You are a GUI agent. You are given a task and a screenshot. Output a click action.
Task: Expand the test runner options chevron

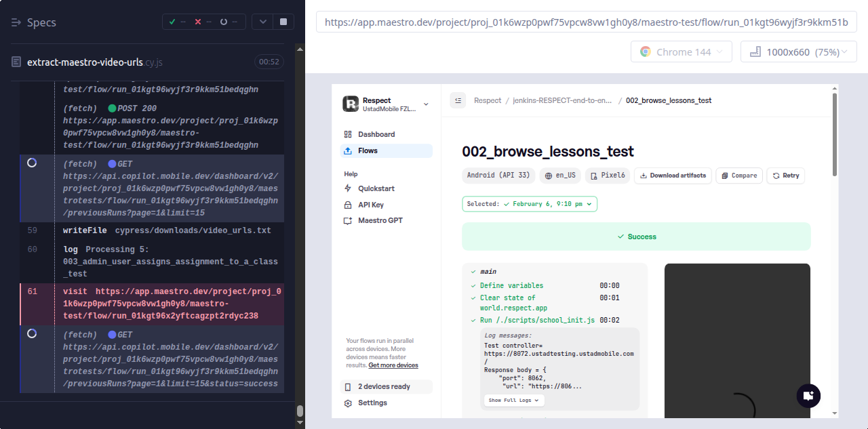point(262,22)
